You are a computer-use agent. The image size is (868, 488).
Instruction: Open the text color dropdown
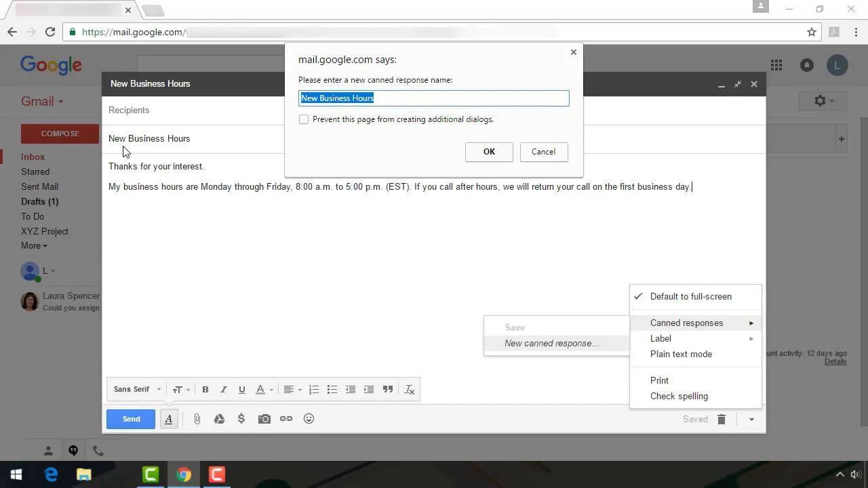[264, 390]
